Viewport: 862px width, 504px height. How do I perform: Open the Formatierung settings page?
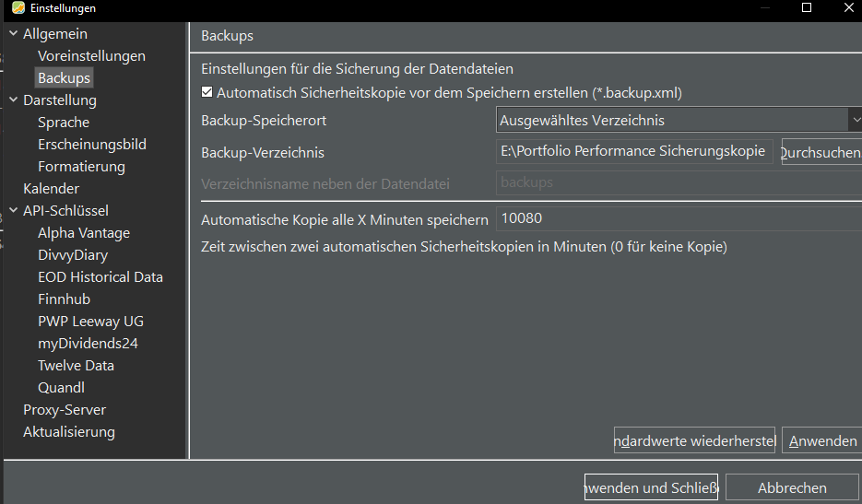click(81, 167)
